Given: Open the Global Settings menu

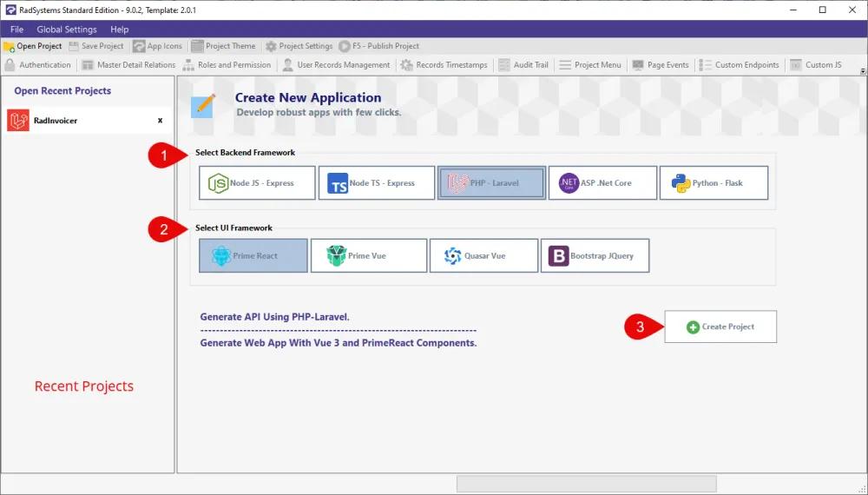Looking at the screenshot, I should click(x=67, y=30).
